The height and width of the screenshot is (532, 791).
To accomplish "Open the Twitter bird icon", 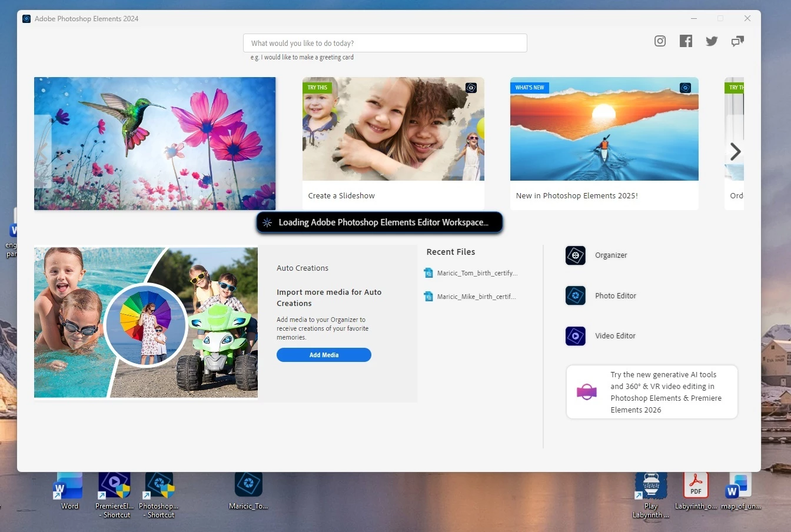I will point(712,41).
